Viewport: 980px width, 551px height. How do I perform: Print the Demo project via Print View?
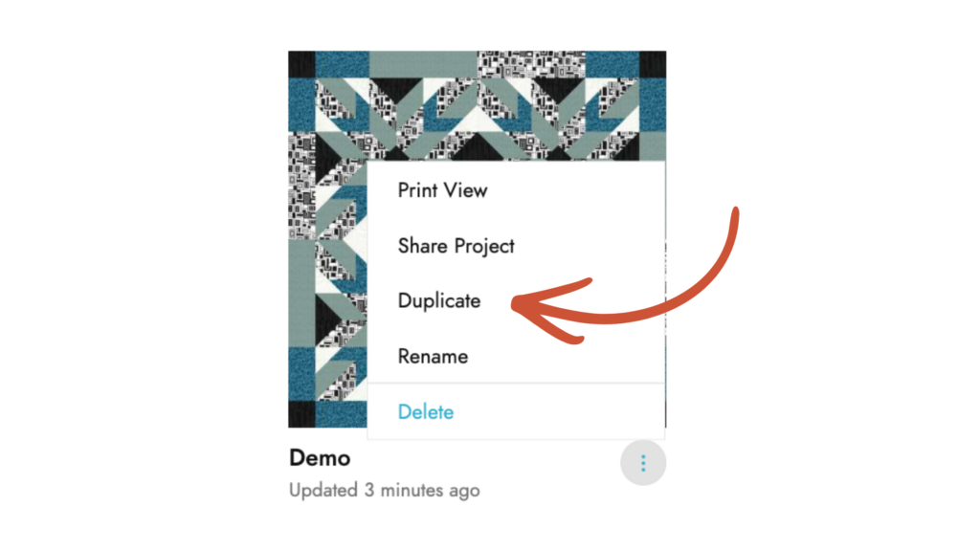click(442, 190)
